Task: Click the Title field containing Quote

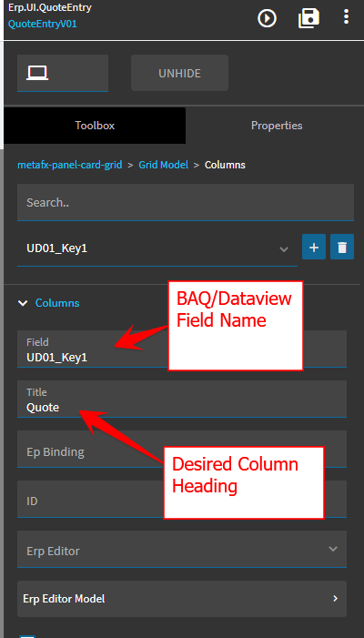Action: pyautogui.click(x=182, y=399)
